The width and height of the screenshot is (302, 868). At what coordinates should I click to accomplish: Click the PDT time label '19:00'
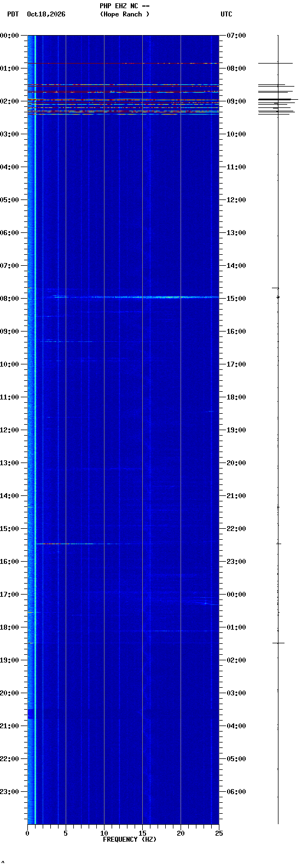click(10, 660)
